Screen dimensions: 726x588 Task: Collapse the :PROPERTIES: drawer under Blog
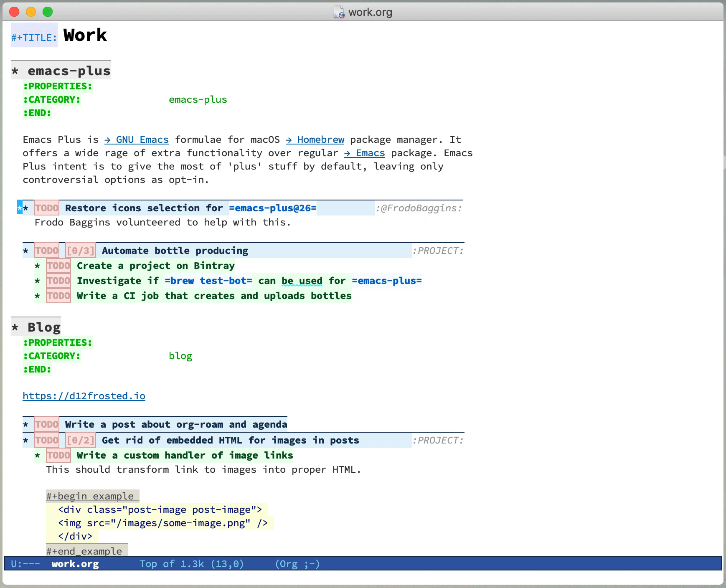click(x=57, y=343)
